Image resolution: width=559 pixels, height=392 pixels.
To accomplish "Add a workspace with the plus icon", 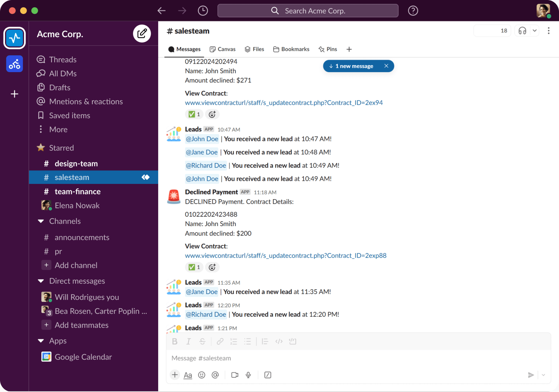I will click(x=14, y=94).
